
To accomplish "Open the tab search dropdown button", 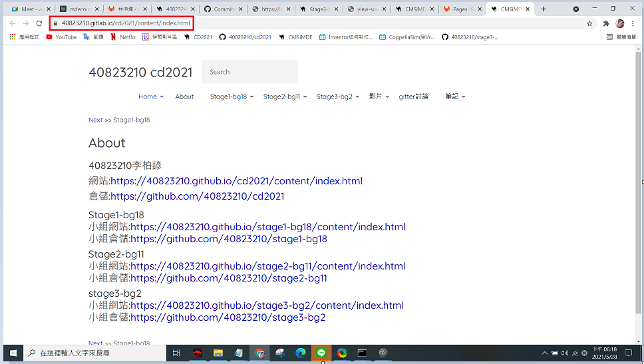I will pyautogui.click(x=576, y=9).
